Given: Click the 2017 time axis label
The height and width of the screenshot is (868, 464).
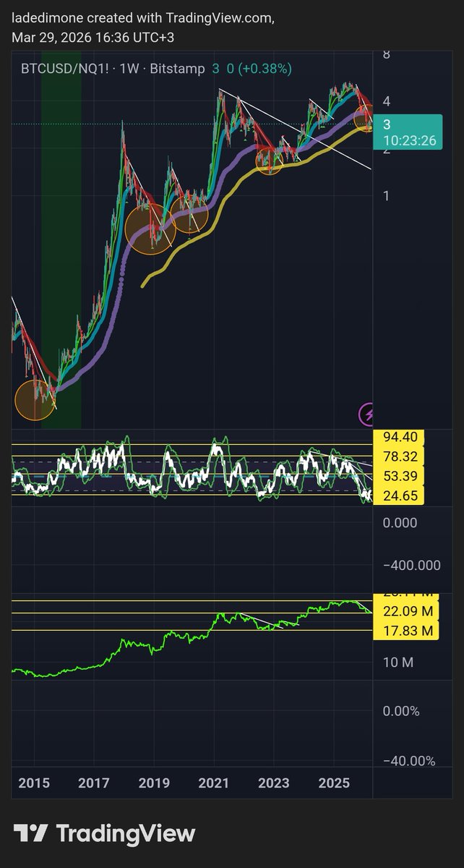Looking at the screenshot, I should click(94, 783).
